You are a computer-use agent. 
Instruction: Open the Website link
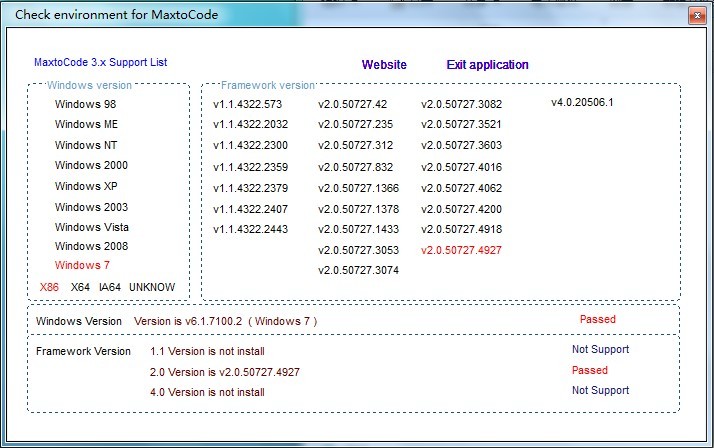[384, 65]
